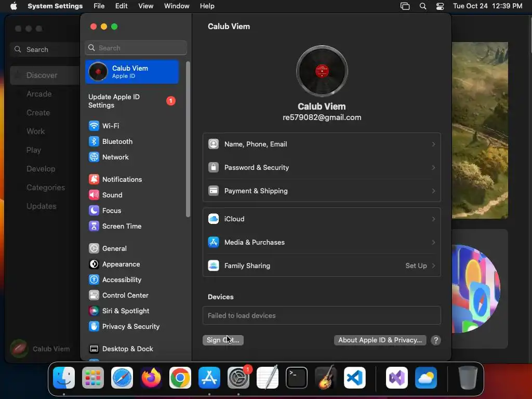This screenshot has height=399, width=532.
Task: Launch Firefox from the Dock
Action: (x=151, y=378)
